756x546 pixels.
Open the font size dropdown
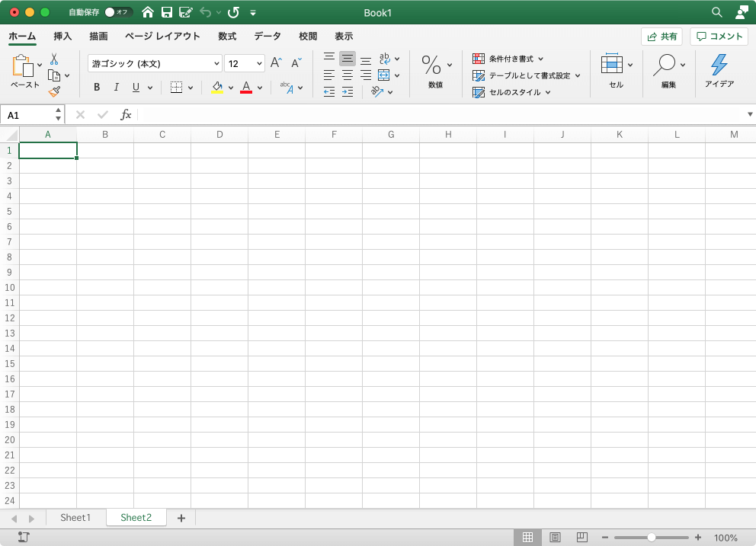pyautogui.click(x=259, y=64)
